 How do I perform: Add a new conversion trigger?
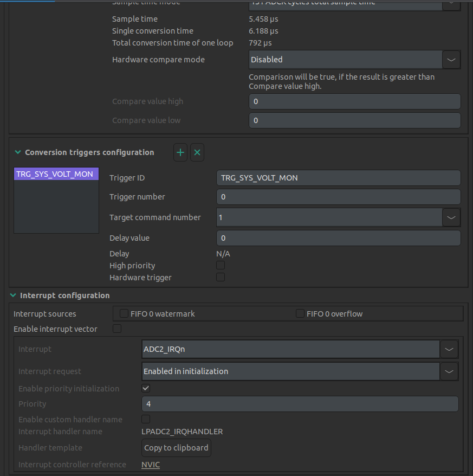180,153
